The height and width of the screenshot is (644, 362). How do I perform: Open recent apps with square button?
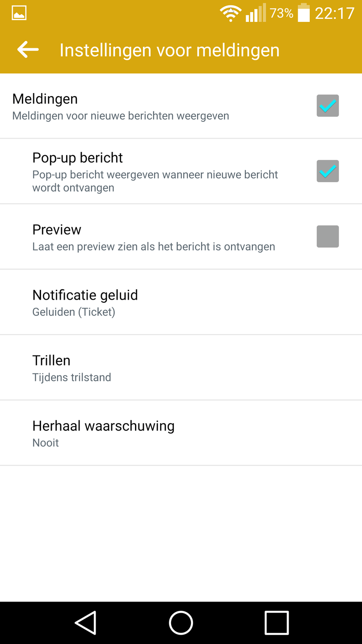tap(277, 623)
